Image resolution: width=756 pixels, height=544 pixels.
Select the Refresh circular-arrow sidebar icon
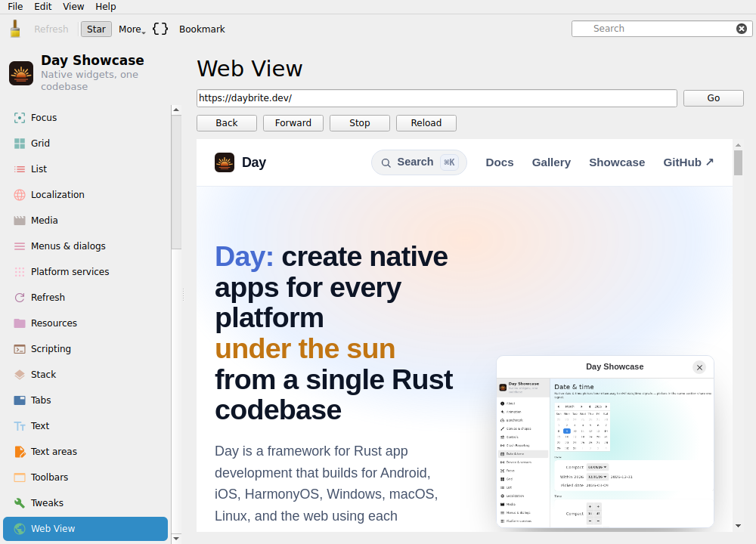[x=20, y=297]
